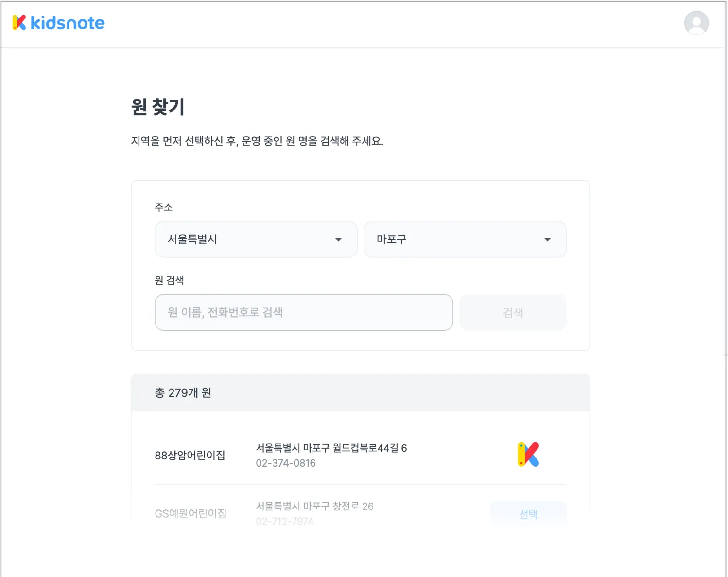Click the 총 279개 원 results header
Screen dimensions: 728x577
[183, 392]
